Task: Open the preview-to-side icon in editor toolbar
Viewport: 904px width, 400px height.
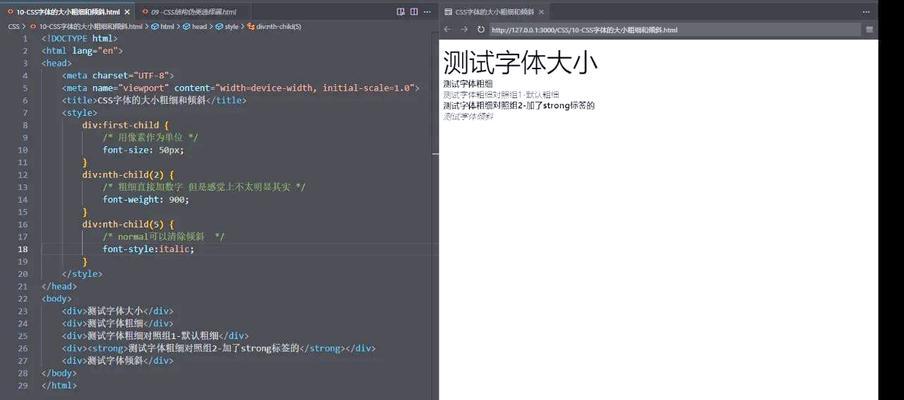Action: (x=401, y=12)
